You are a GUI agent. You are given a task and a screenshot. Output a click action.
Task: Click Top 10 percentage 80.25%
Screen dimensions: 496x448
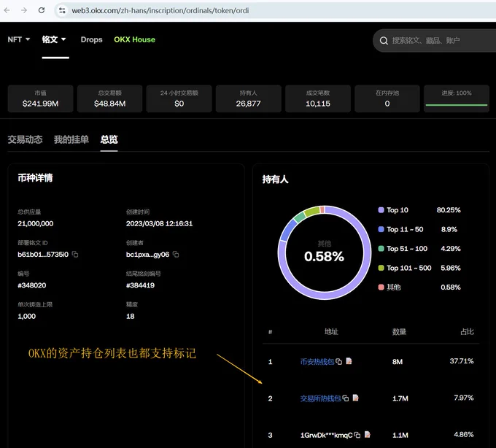coord(449,209)
